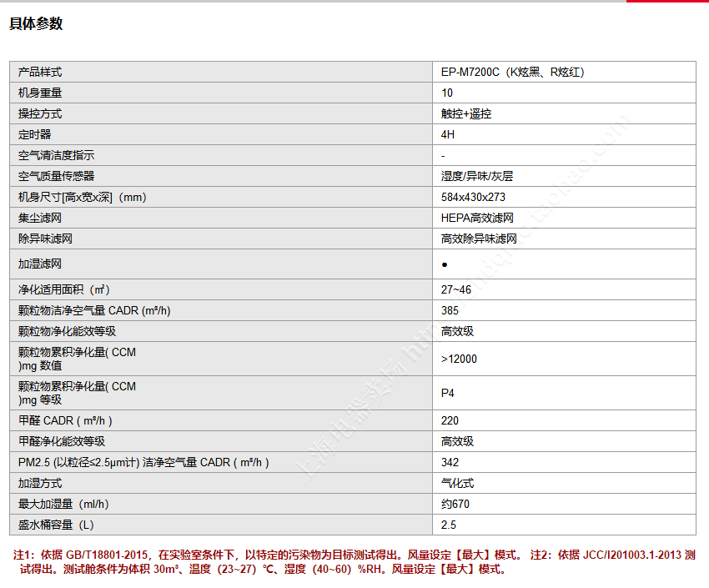This screenshot has width=709, height=588.
Task: Select the value "湿度/异味/灰层"
Action: (477, 176)
